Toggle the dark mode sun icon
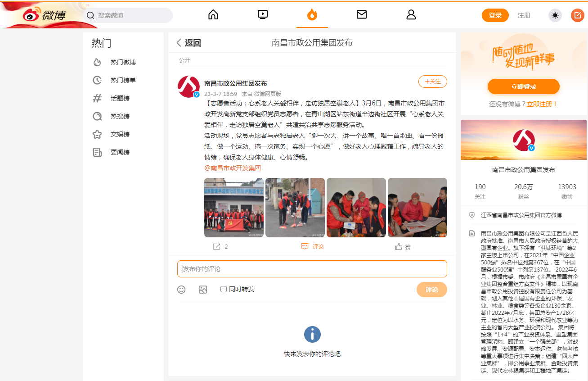This screenshot has height=381, width=588. (x=555, y=15)
